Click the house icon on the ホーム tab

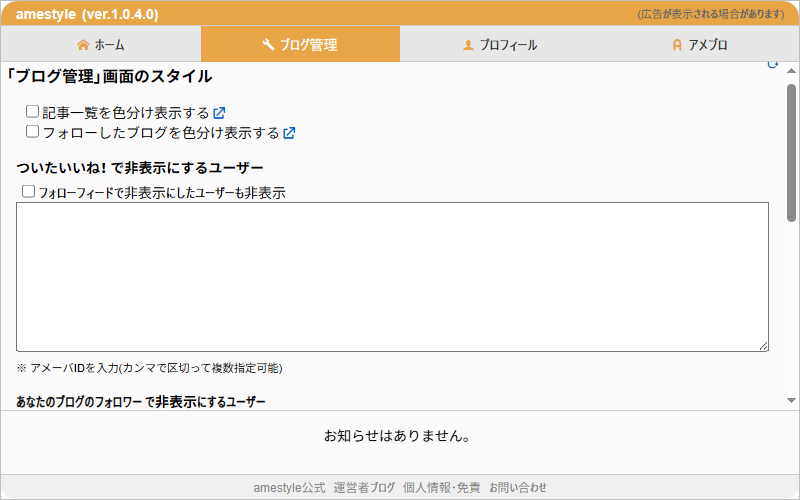pos(83,45)
